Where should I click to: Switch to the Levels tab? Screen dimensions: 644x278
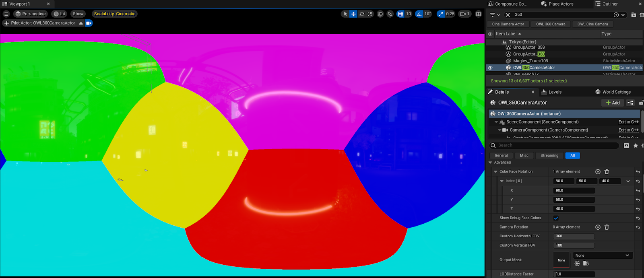(x=554, y=92)
